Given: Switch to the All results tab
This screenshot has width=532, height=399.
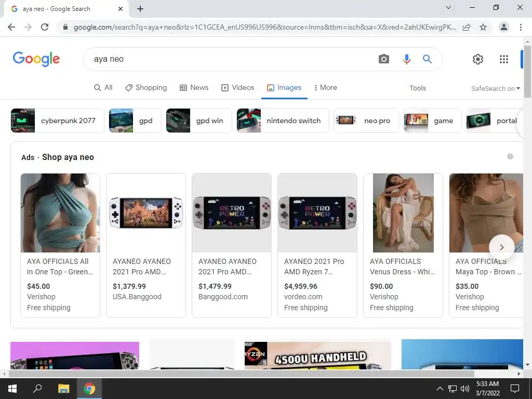Looking at the screenshot, I should [x=103, y=87].
